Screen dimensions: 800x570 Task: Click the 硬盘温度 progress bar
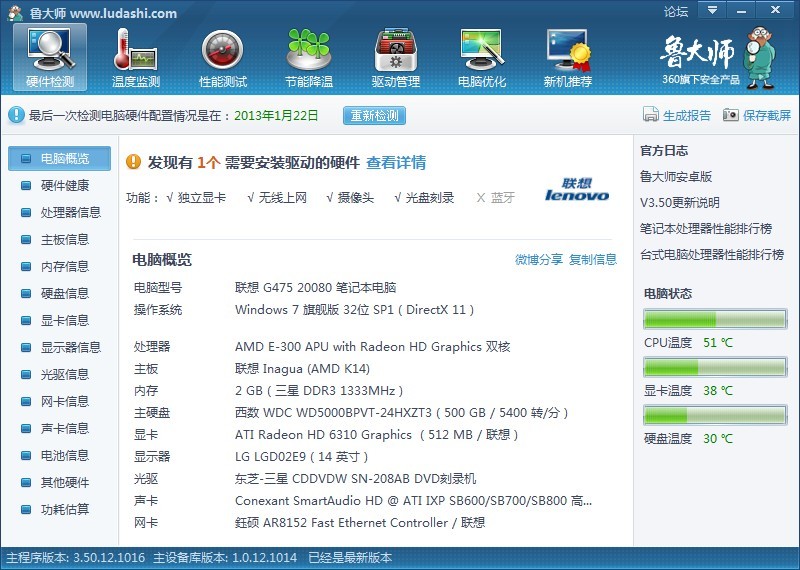coord(715,415)
